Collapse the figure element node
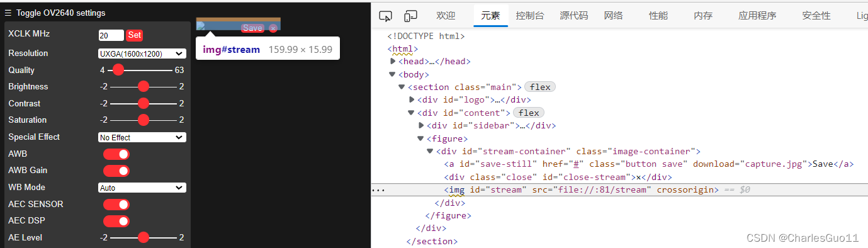868x248 pixels. pos(421,138)
